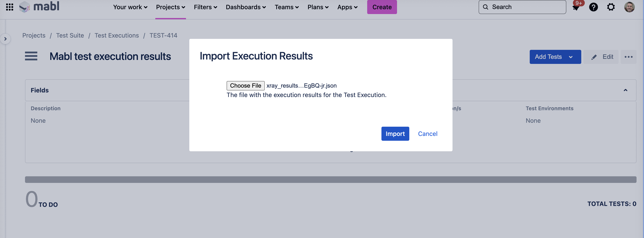Open the Projects dropdown menu
The height and width of the screenshot is (238, 644).
point(170,7)
